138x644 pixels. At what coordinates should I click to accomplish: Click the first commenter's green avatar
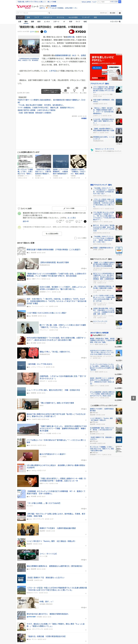click(x=19, y=213)
